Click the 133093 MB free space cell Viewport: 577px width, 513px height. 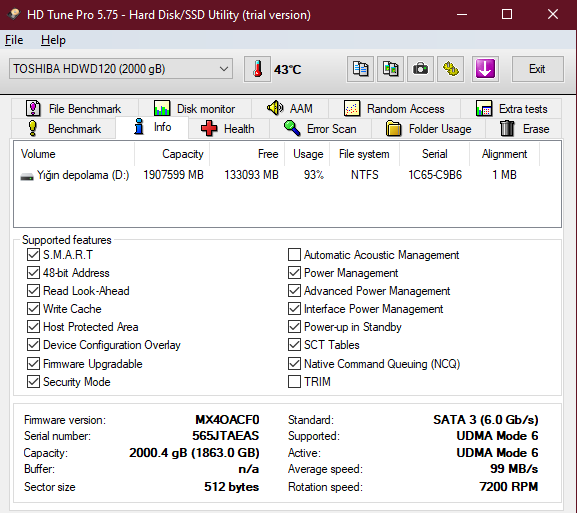click(x=251, y=175)
